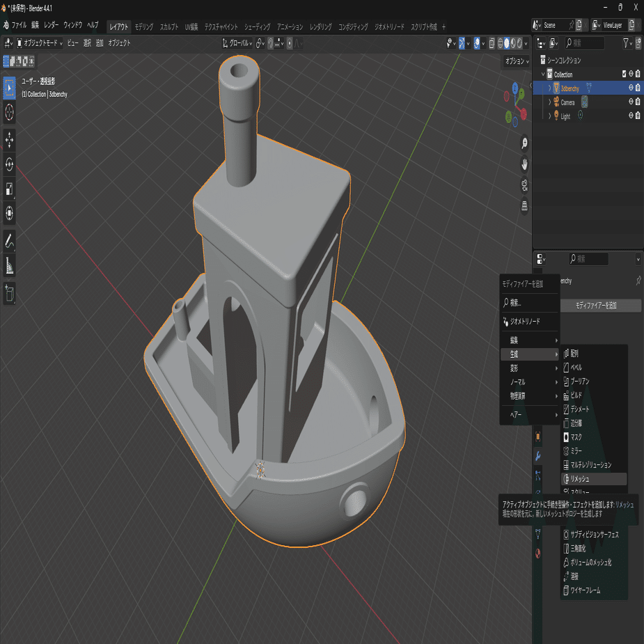Open the File menu
This screenshot has height=644, width=644.
tap(19, 26)
